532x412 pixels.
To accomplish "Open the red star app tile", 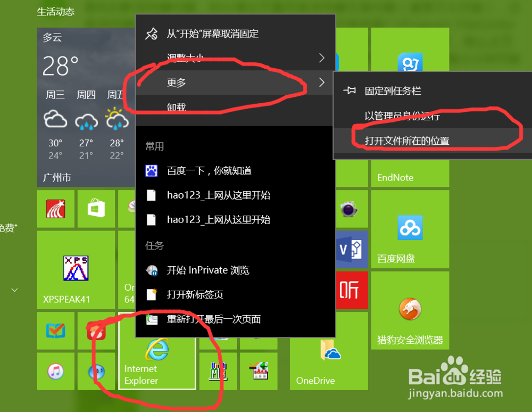I will pos(56,209).
